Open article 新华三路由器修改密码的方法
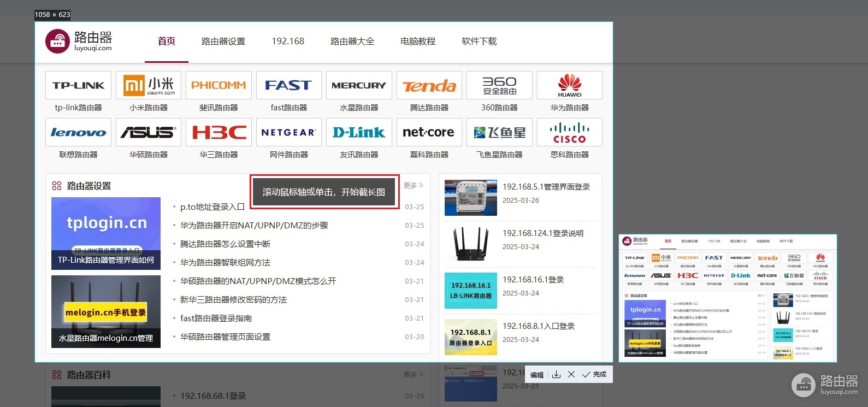 point(233,299)
